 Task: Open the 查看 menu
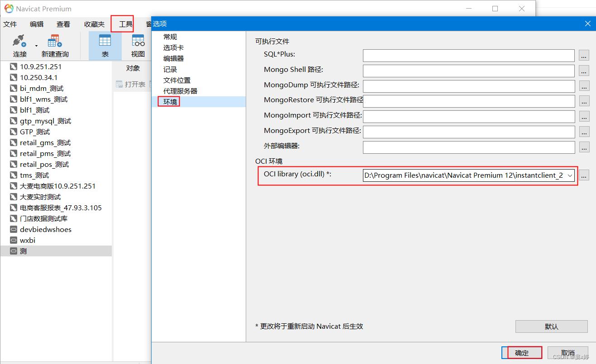click(63, 24)
